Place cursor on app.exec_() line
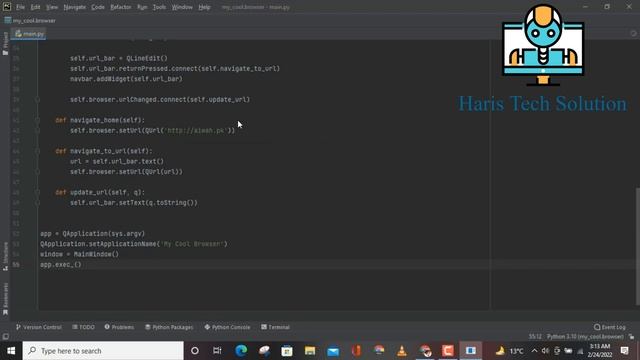The width and height of the screenshot is (640, 360). [x=60, y=264]
